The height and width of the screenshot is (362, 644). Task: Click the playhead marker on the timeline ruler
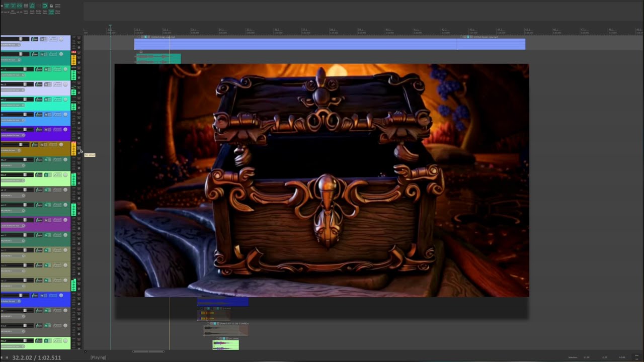tap(110, 26)
